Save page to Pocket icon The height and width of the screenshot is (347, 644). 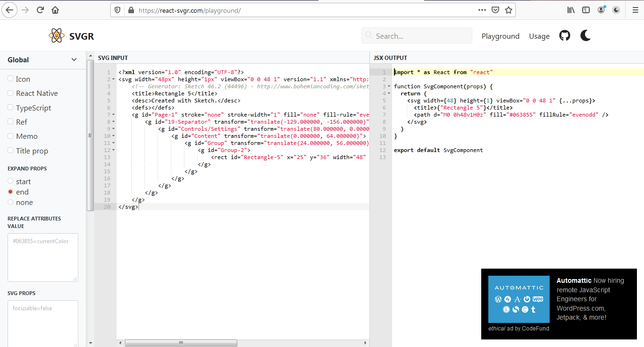point(495,10)
